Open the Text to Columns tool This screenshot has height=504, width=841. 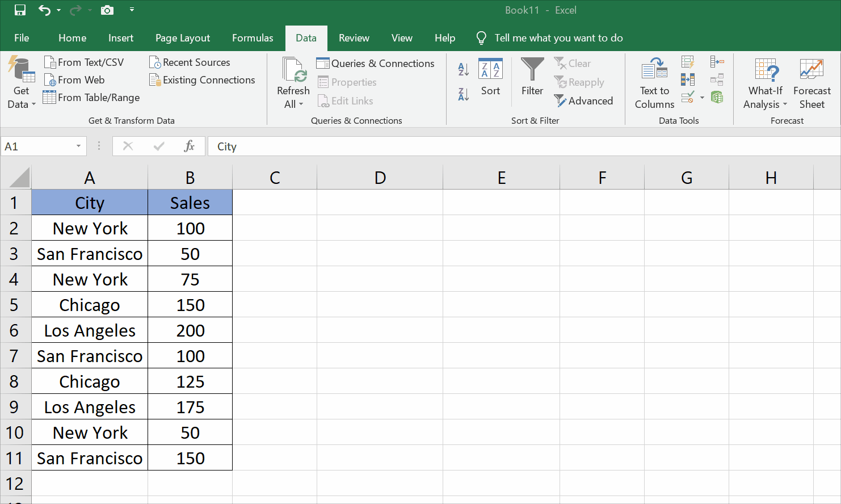654,82
